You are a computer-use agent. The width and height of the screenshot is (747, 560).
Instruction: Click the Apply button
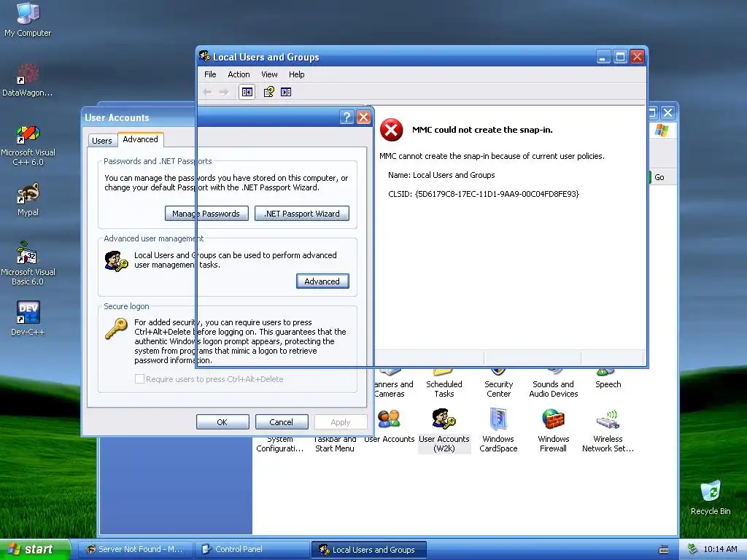[341, 422]
